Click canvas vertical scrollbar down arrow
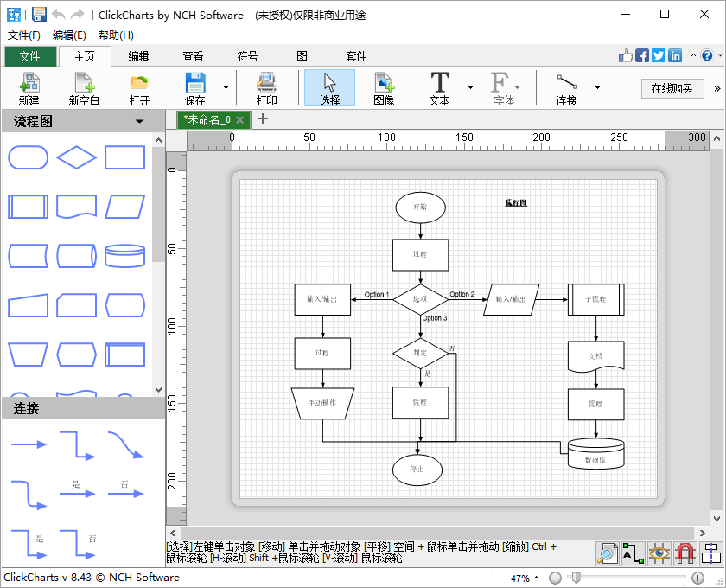Screen dimensions: 726x588 716,518
